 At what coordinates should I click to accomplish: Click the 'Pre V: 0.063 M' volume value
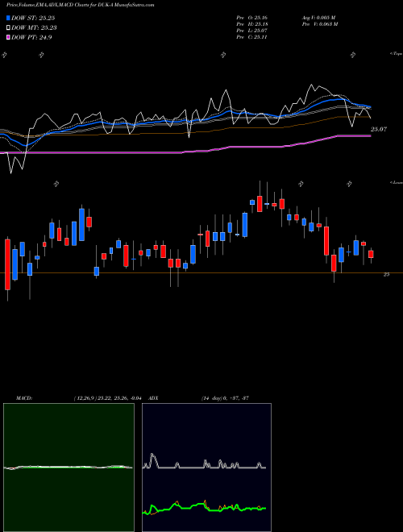tap(319, 23)
